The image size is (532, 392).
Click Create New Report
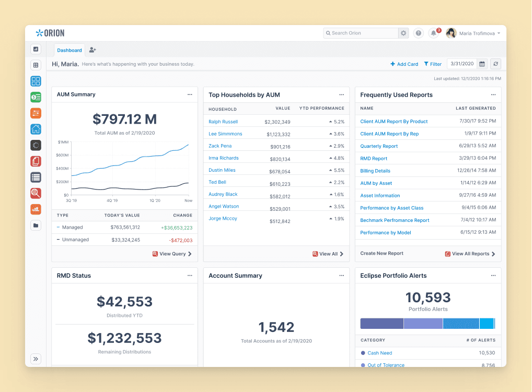point(381,254)
